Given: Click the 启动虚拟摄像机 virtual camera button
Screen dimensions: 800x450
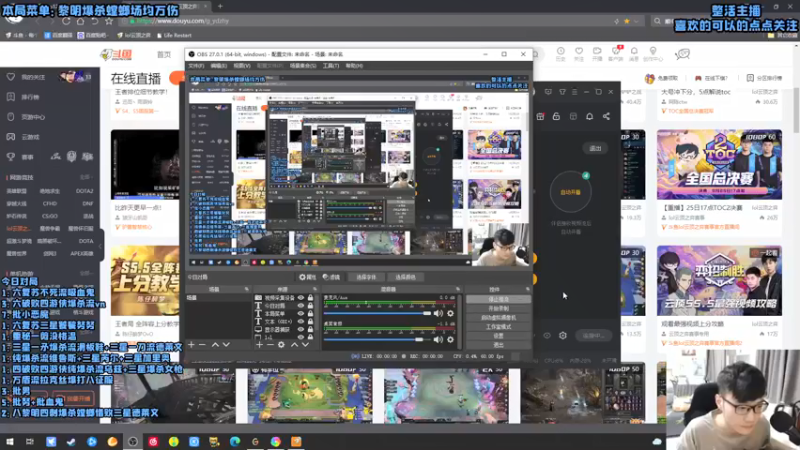Looking at the screenshot, I should coord(498,317).
